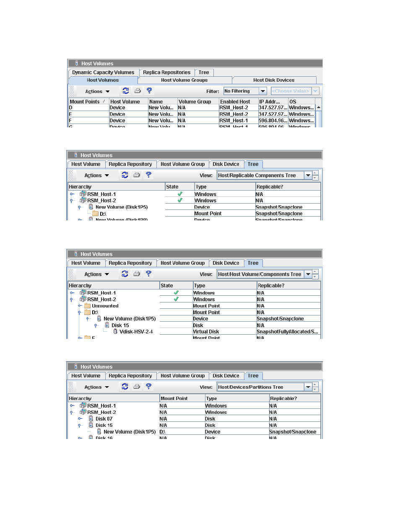The width and height of the screenshot is (400, 532).
Task: Select the Host Volumes sub-tab
Action: point(103,80)
